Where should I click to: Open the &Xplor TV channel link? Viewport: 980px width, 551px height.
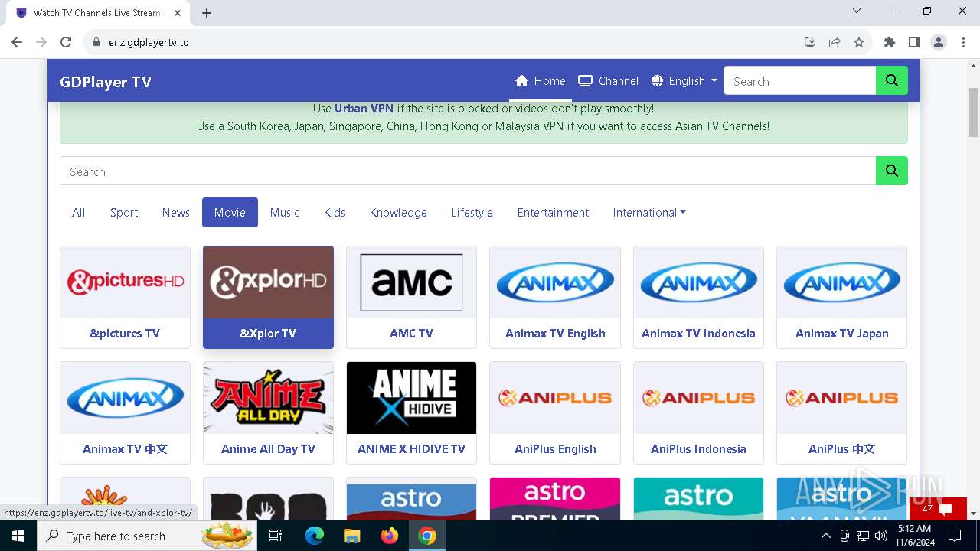[x=268, y=333]
